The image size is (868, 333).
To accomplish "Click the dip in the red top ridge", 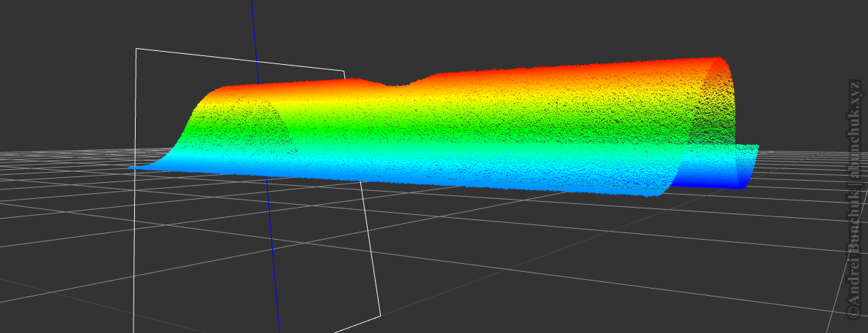I will click(x=398, y=85).
